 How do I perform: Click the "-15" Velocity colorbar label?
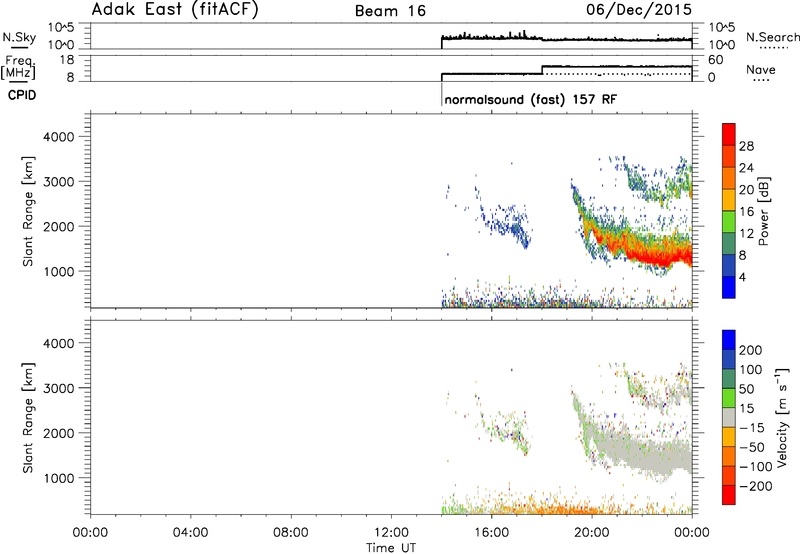752,428
